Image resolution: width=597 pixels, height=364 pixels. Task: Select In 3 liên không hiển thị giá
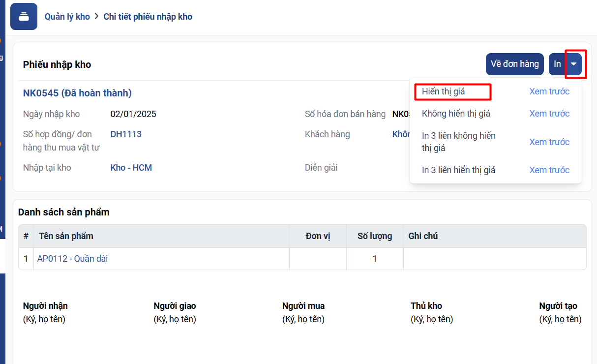[458, 142]
